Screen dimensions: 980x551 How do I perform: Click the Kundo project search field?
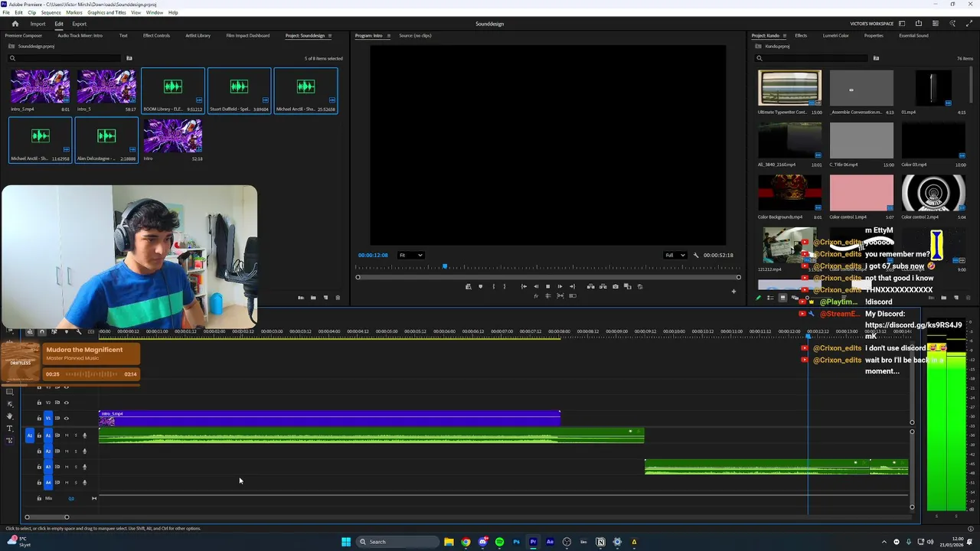click(x=812, y=58)
